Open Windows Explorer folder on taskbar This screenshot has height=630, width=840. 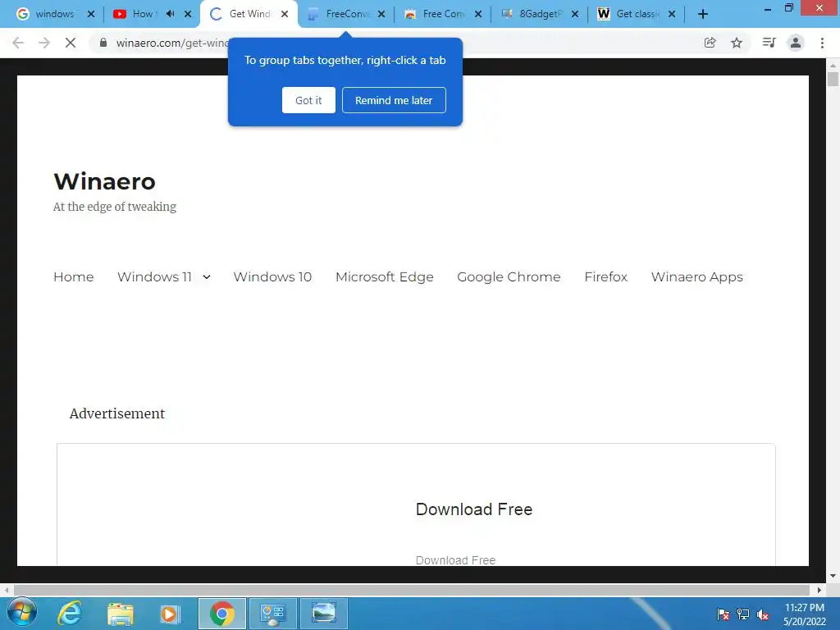120,614
